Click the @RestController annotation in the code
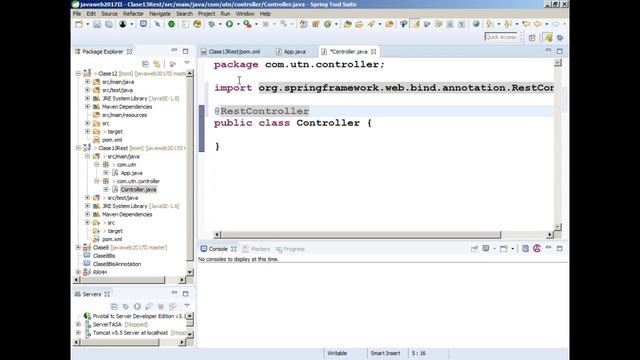 pyautogui.click(x=262, y=111)
